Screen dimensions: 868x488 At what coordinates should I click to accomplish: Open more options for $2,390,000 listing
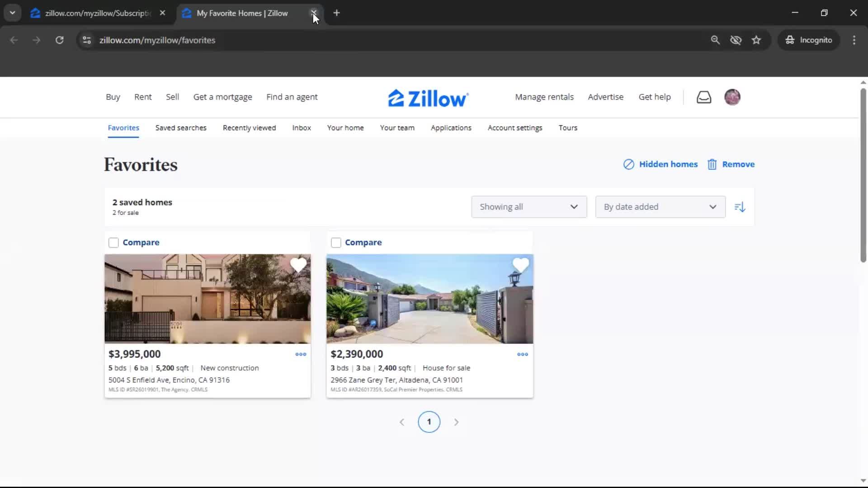(523, 354)
